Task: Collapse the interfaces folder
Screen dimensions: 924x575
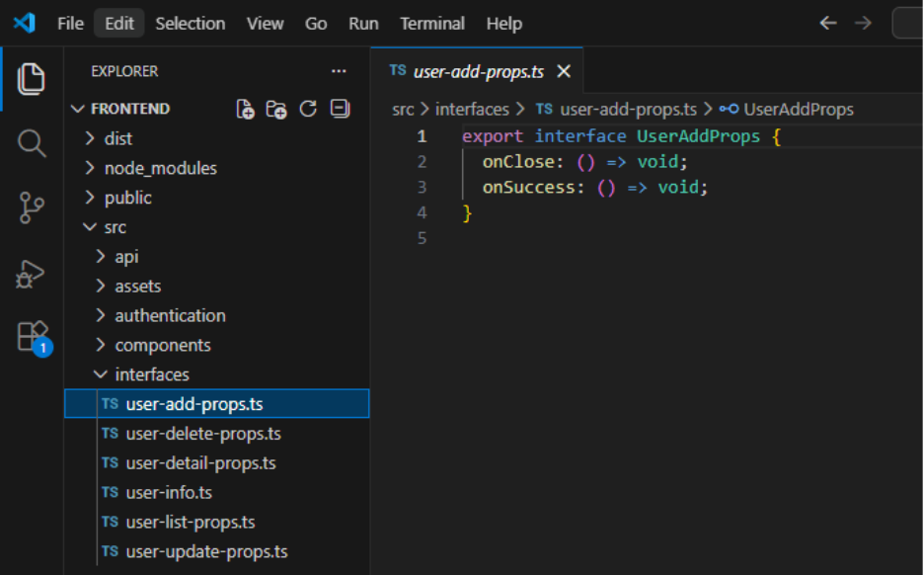Action: pos(151,374)
